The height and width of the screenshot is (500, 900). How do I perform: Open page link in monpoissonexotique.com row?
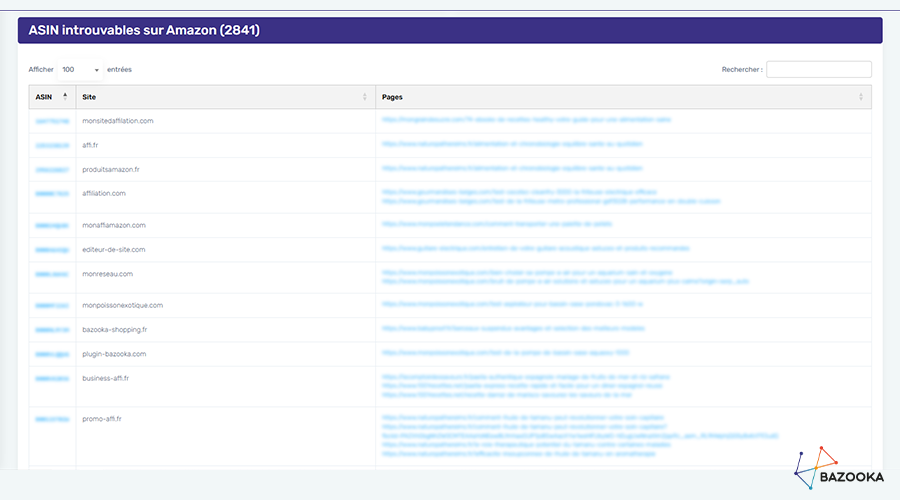pyautogui.click(x=512, y=304)
